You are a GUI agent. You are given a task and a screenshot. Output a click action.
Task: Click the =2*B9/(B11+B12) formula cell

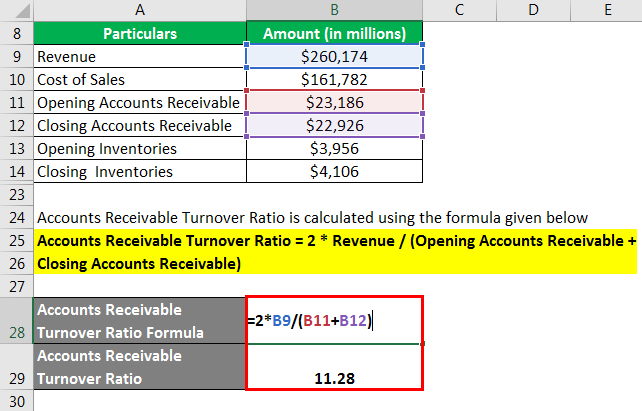click(x=335, y=321)
